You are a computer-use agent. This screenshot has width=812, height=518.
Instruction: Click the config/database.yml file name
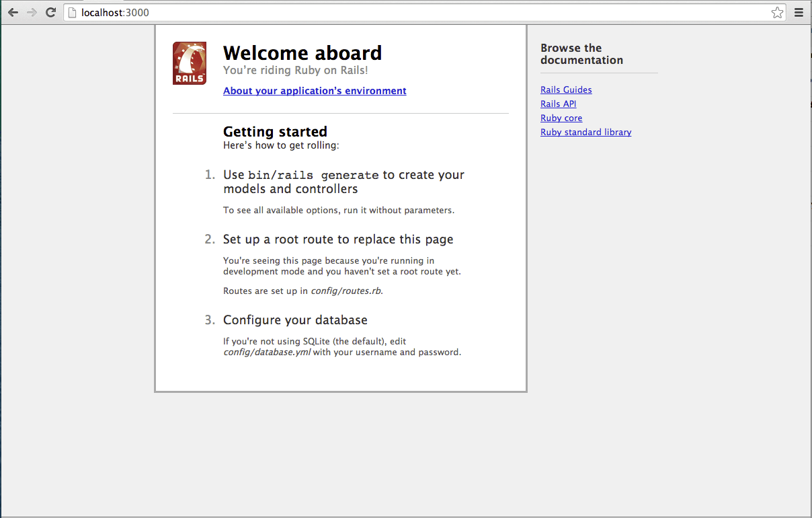pyautogui.click(x=267, y=352)
